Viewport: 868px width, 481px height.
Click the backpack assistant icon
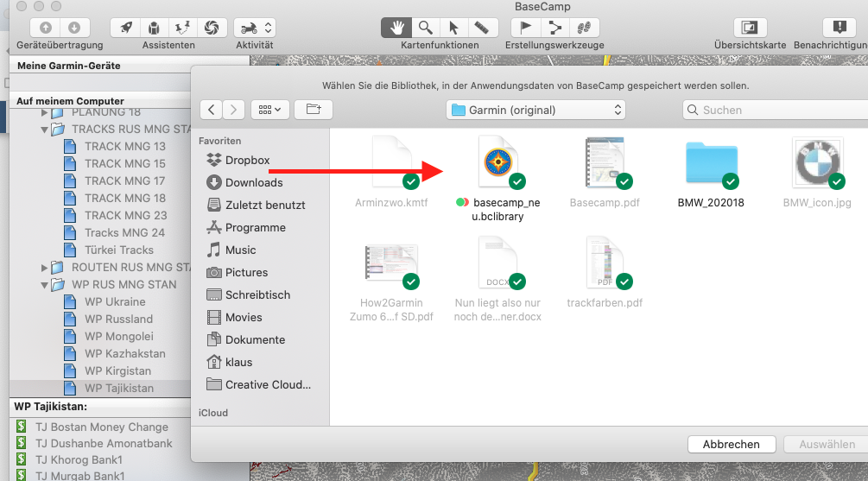154,28
